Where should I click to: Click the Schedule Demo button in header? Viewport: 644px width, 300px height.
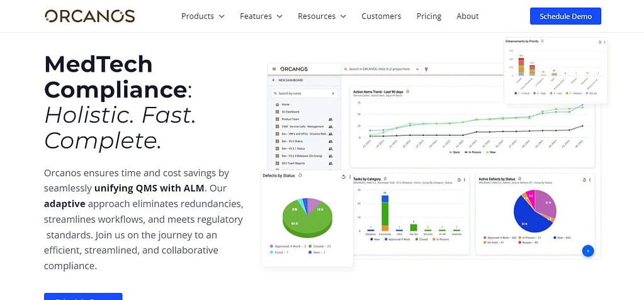point(565,16)
